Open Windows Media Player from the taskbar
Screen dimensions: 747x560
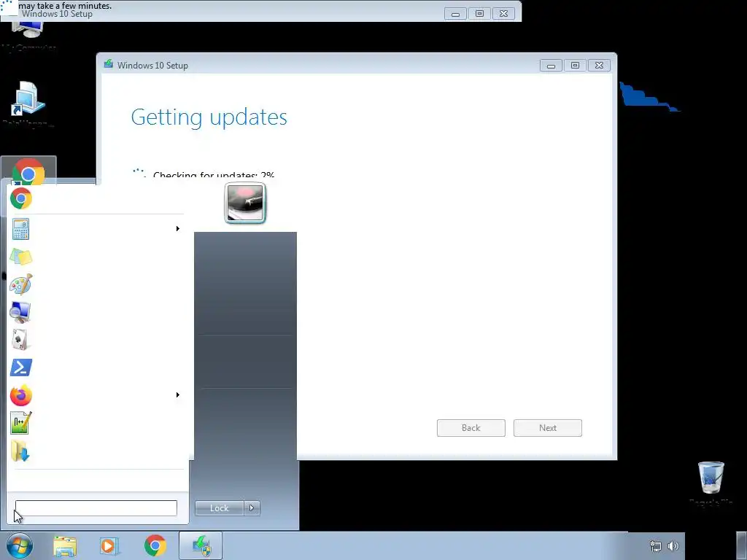pos(109,546)
